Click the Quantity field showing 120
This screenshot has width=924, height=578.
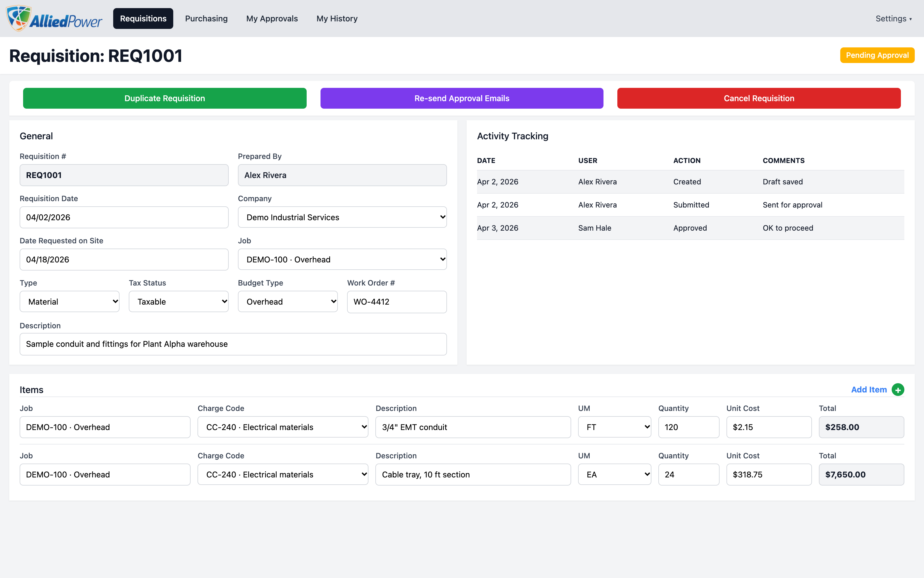click(688, 427)
